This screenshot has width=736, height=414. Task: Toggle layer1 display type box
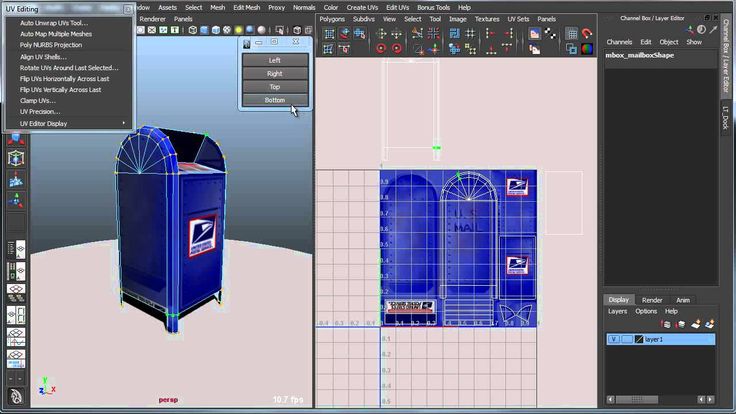[x=627, y=339]
